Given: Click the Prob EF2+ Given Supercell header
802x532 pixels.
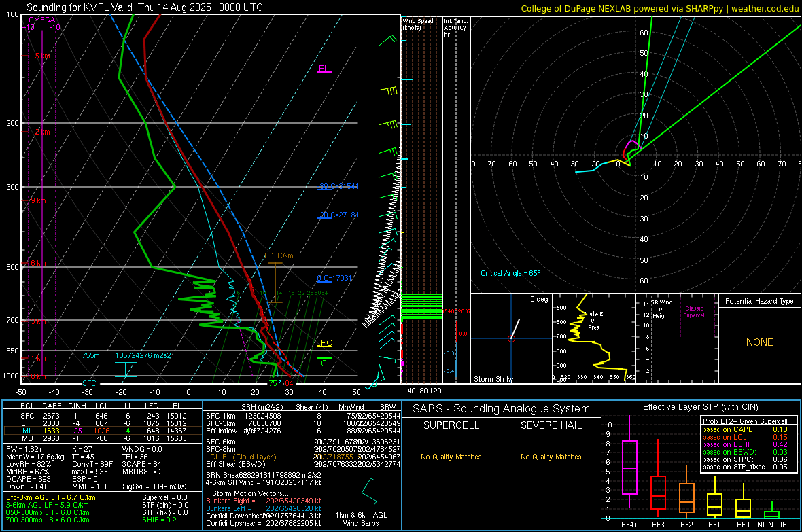Looking at the screenshot, I should (x=745, y=421).
